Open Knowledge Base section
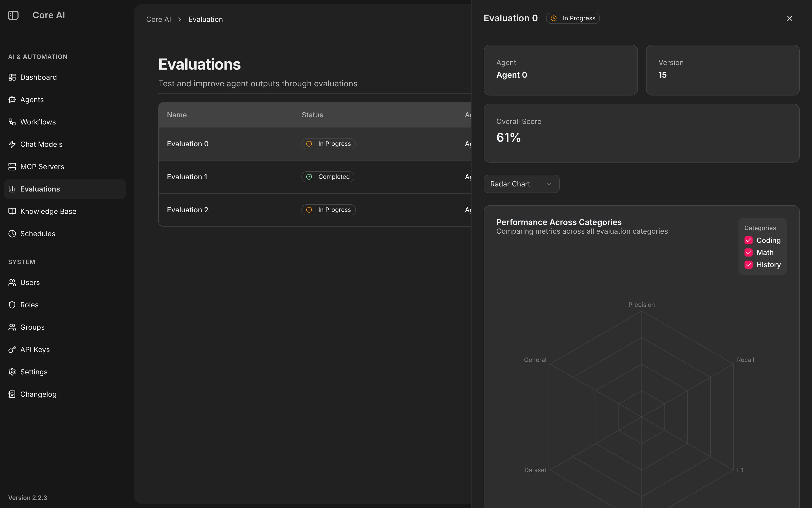Viewport: 812px width, 508px height. pyautogui.click(x=65, y=211)
